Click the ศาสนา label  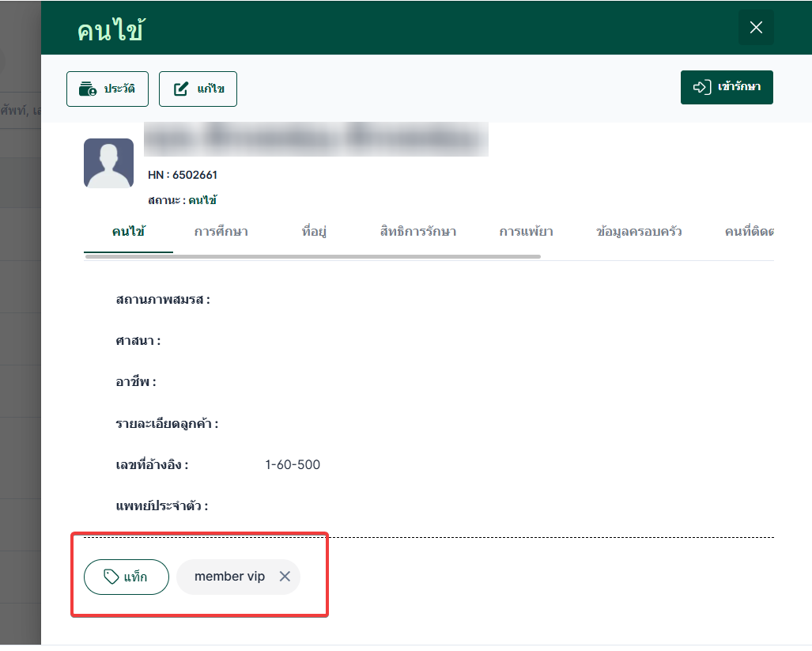click(138, 341)
